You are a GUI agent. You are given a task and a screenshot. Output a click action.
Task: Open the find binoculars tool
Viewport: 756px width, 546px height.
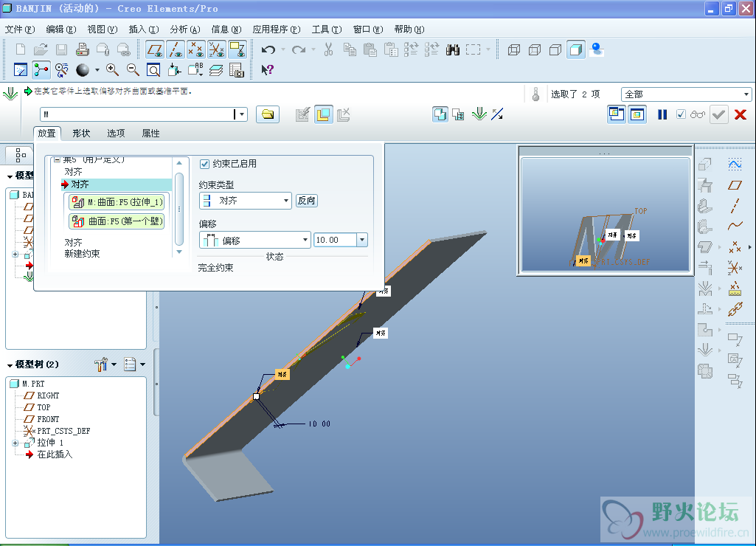click(x=453, y=49)
